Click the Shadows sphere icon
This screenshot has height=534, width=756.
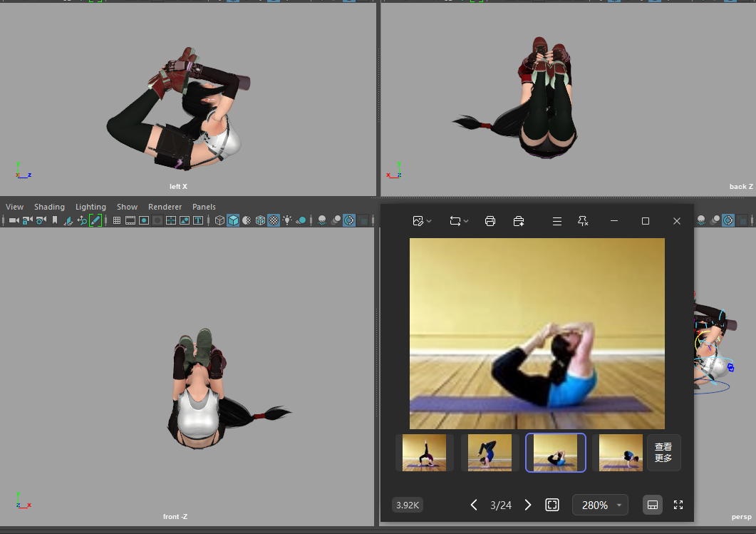(x=301, y=220)
